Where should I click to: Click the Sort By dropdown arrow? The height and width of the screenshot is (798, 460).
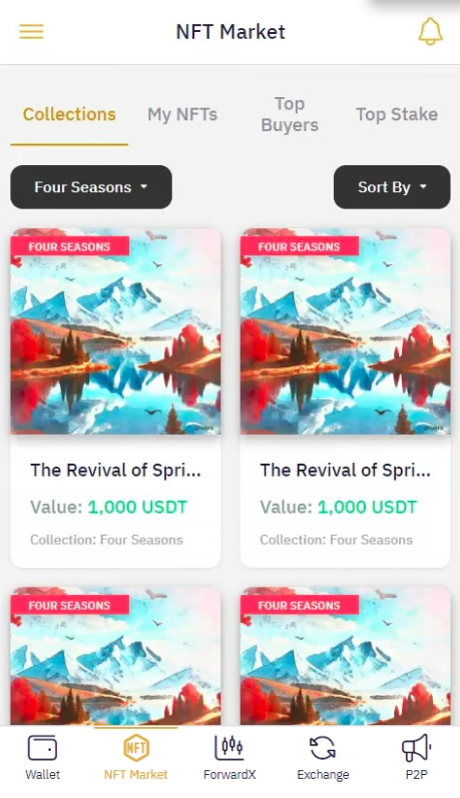(423, 187)
